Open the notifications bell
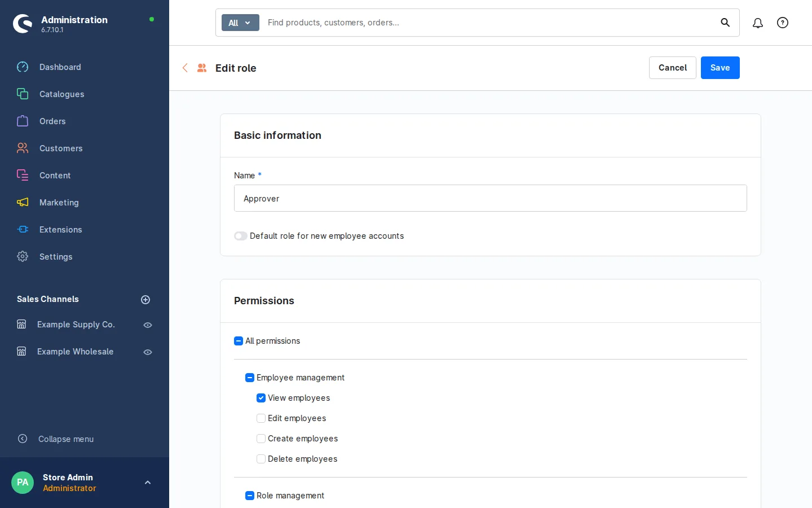Viewport: 812px width, 508px height. pos(758,23)
